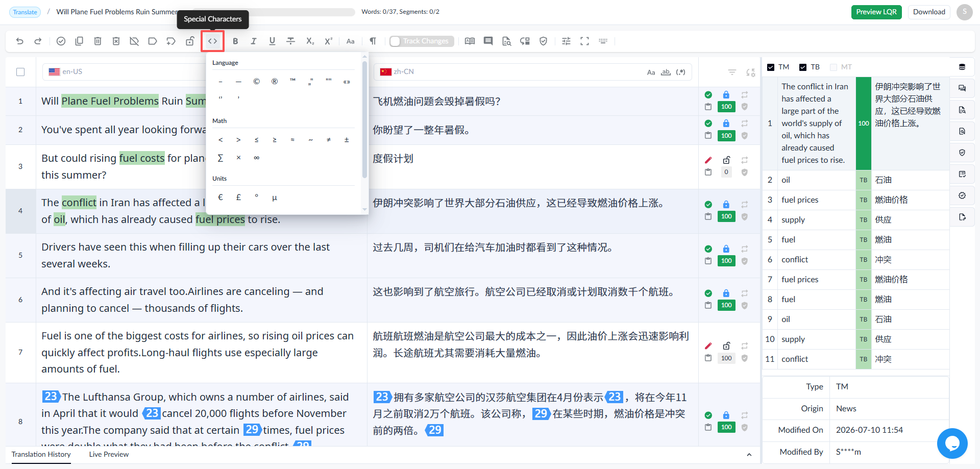Tick the select-all segments checkbox
Image resolution: width=980 pixels, height=469 pixels.
(x=20, y=72)
